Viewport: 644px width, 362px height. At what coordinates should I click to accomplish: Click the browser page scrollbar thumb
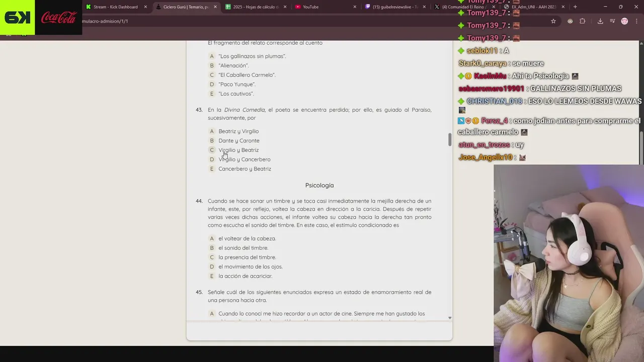tap(641, 147)
